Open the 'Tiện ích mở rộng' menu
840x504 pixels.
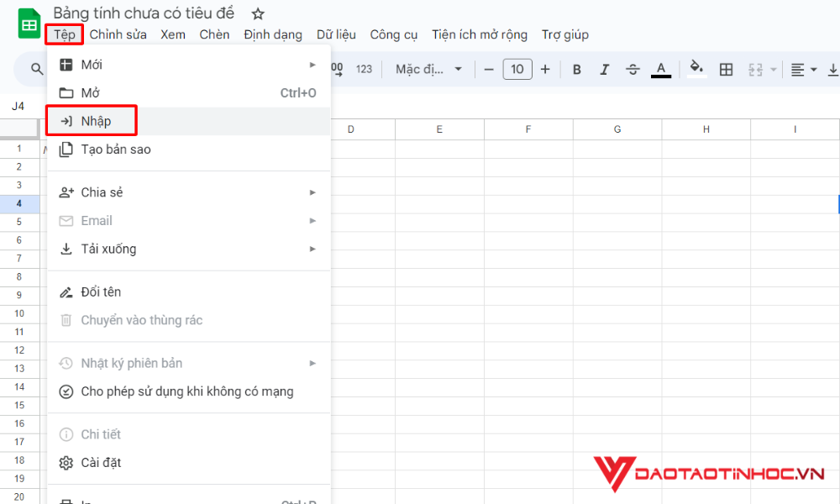tap(480, 34)
